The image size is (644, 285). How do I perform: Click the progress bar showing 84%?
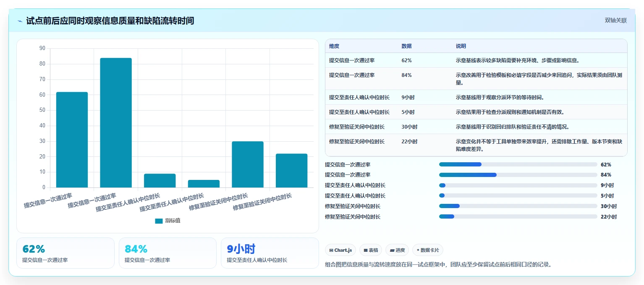[x=518, y=175]
